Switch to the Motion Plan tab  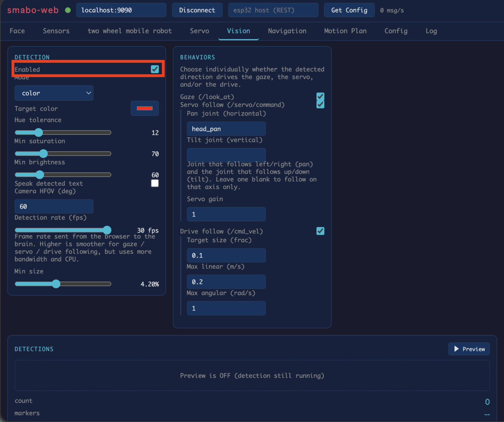[x=345, y=31]
